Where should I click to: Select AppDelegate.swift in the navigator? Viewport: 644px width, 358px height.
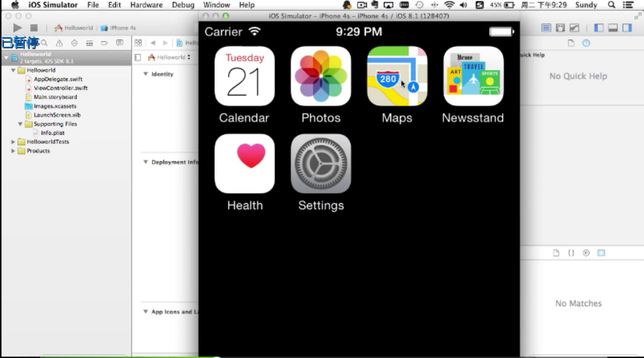pos(58,79)
